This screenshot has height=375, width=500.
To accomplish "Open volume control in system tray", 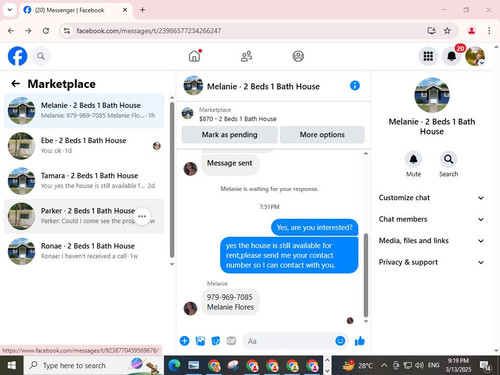I will (419, 365).
